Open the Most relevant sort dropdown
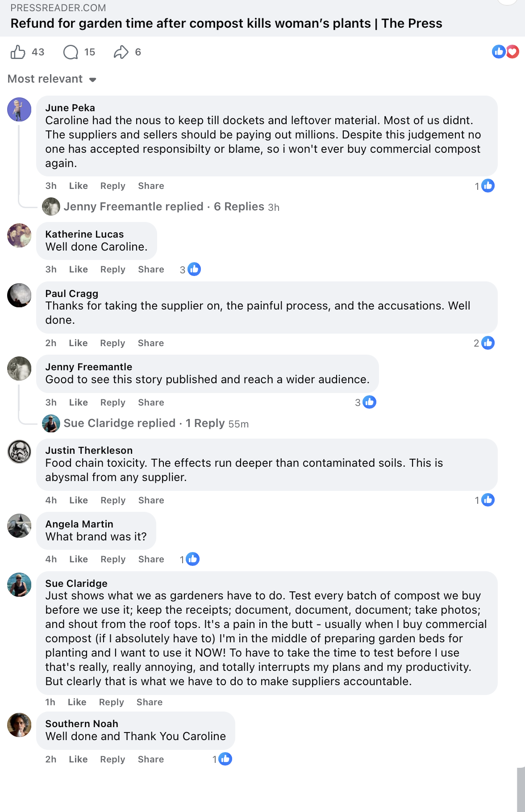This screenshot has height=812, width=525. point(52,79)
